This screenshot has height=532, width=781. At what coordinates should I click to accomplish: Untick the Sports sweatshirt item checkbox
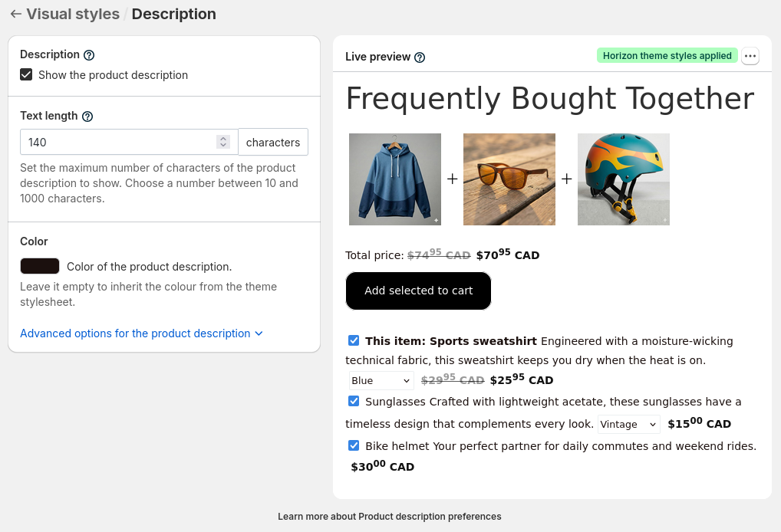[x=354, y=340]
